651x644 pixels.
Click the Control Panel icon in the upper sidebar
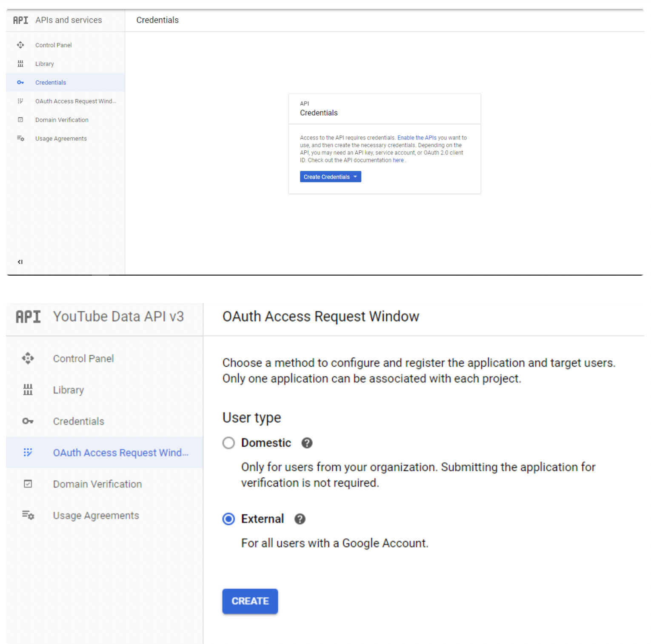pyautogui.click(x=20, y=45)
